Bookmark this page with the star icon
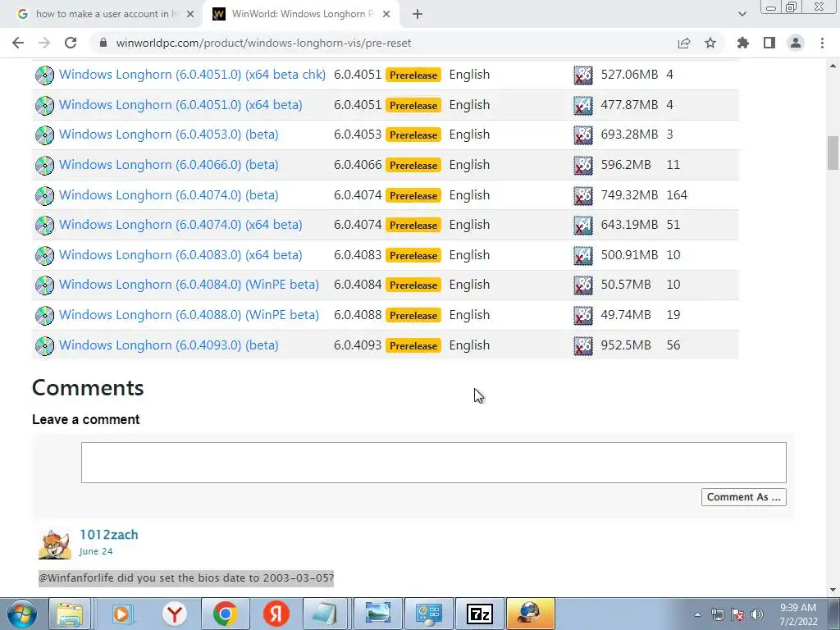 pyautogui.click(x=710, y=43)
